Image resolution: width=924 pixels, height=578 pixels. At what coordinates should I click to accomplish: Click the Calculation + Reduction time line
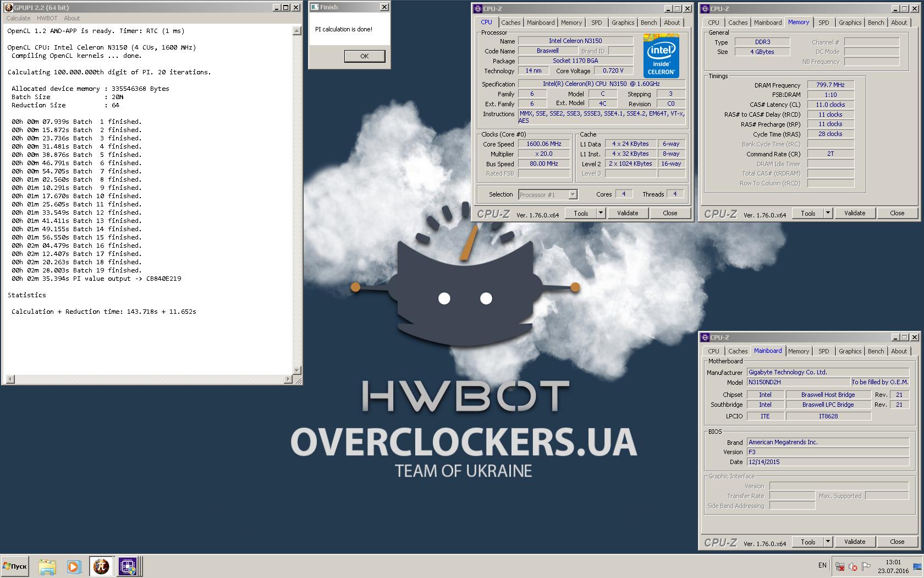tap(104, 312)
